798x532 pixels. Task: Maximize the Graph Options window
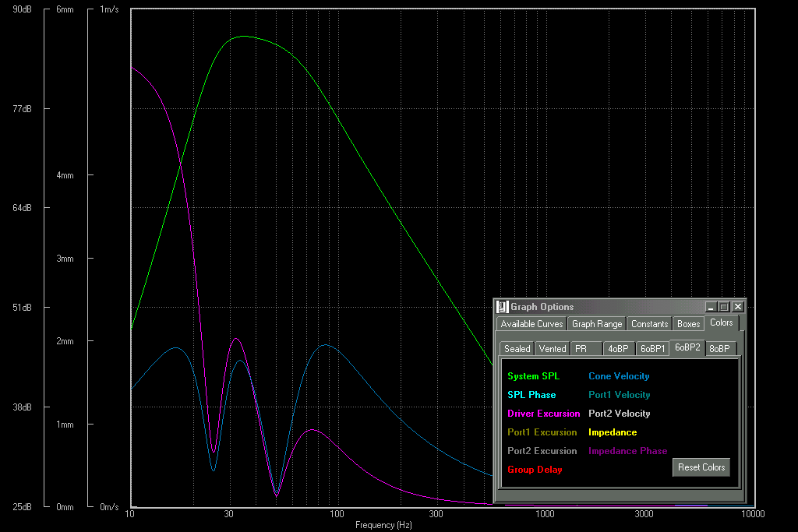[724, 307]
